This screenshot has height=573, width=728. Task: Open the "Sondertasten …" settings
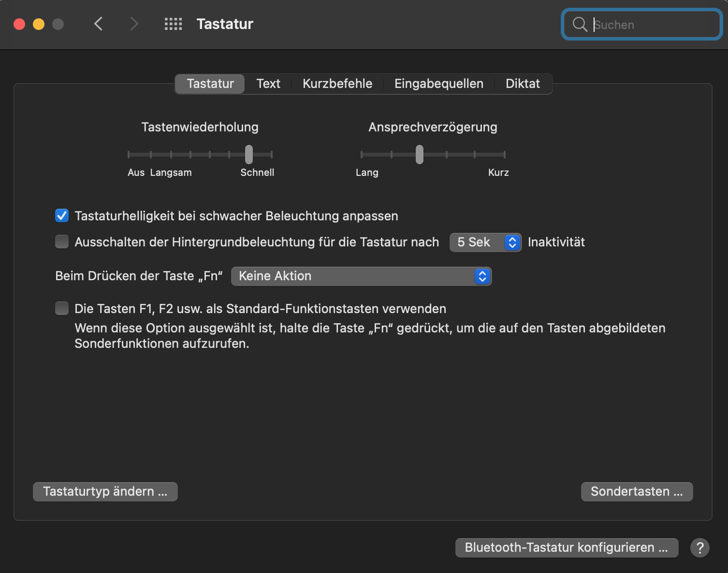coord(637,491)
